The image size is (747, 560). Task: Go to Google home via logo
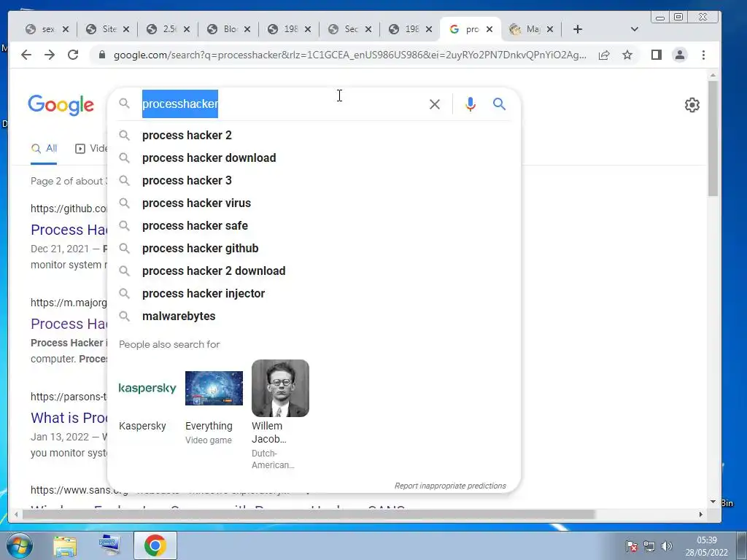click(61, 105)
